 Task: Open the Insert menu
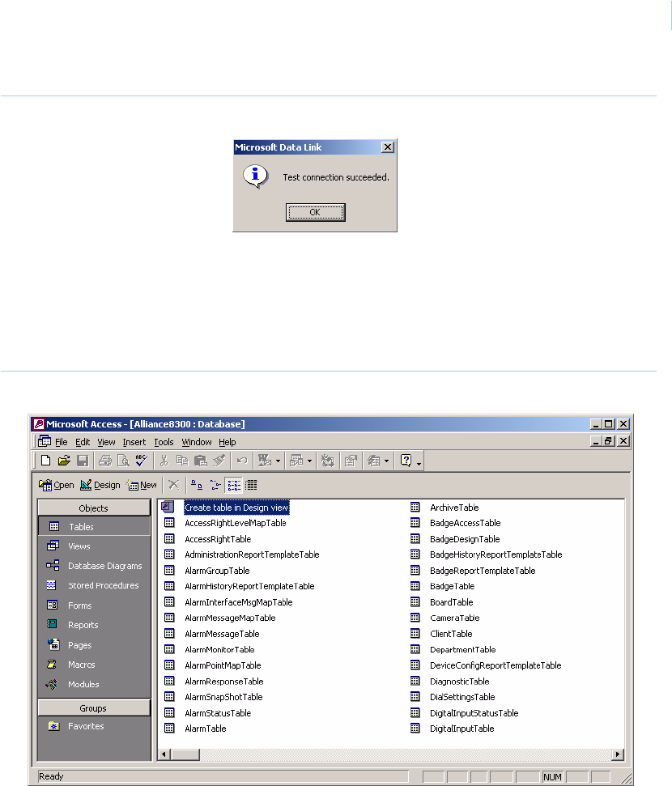(134, 442)
